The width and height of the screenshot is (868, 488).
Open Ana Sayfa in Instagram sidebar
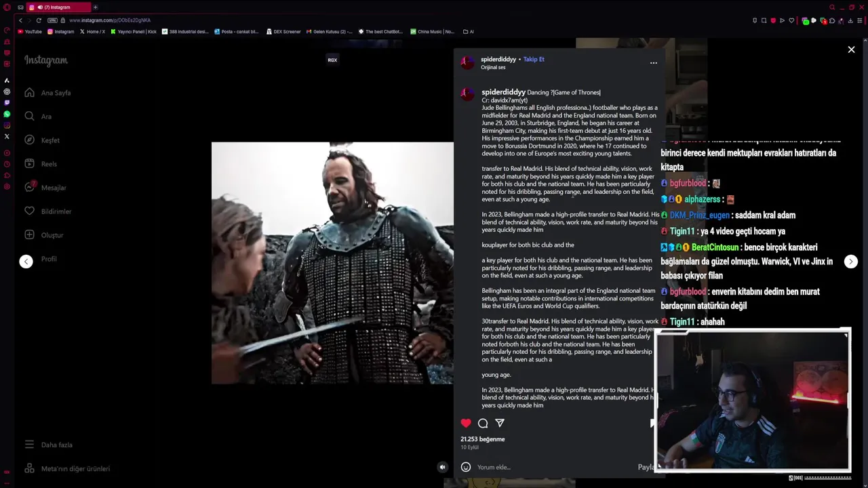(47, 93)
